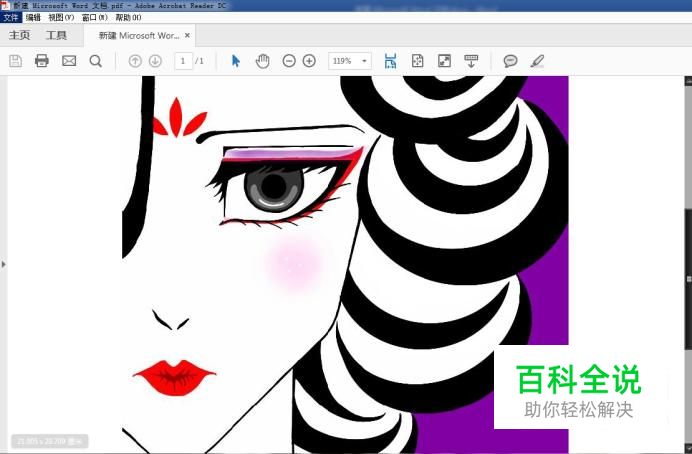This screenshot has height=454, width=692.
Task: Print the document with printer icon
Action: tap(42, 60)
